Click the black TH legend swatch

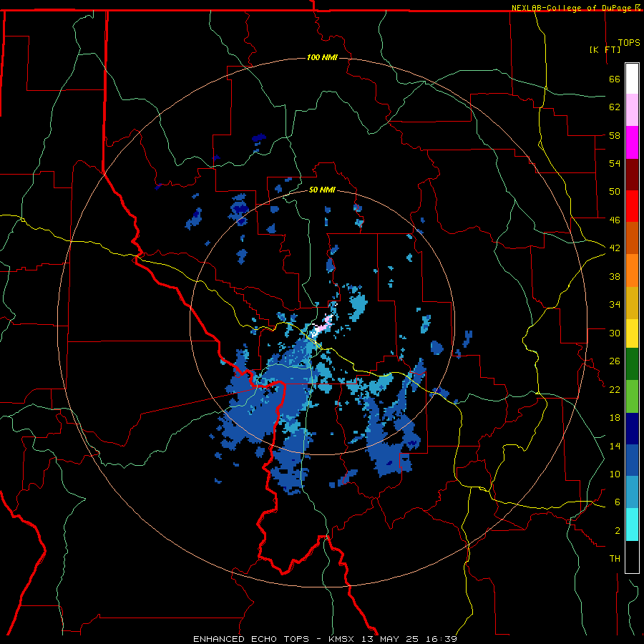(x=632, y=557)
